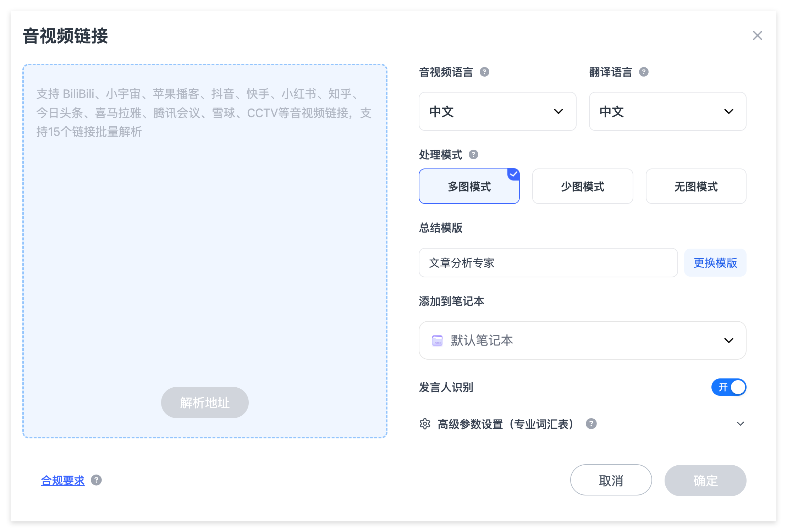Click the gear icon for 高级参数设置

tap(425, 424)
